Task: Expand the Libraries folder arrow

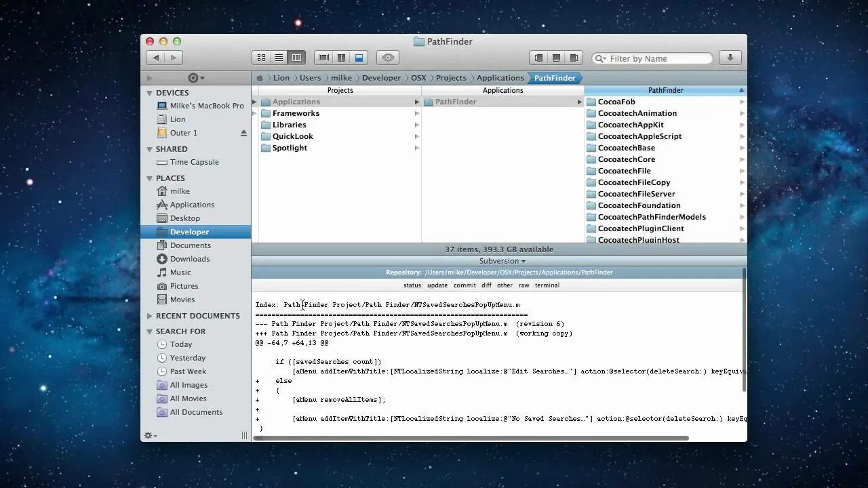Action: click(416, 125)
